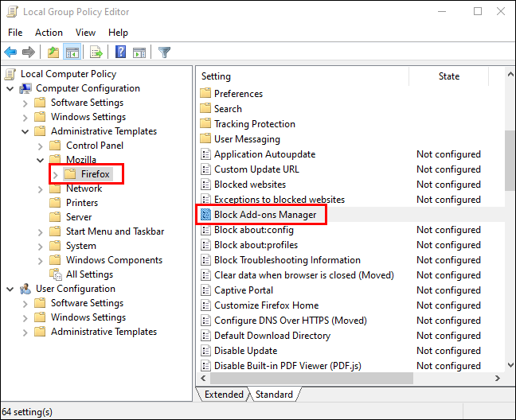
Task: Click the Computer Configuration computer icon
Action: [25, 88]
